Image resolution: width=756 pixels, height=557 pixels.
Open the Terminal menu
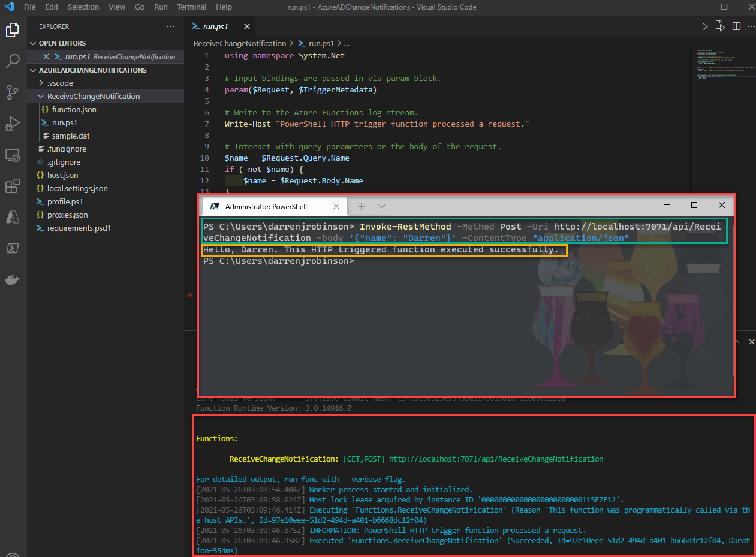coord(192,7)
